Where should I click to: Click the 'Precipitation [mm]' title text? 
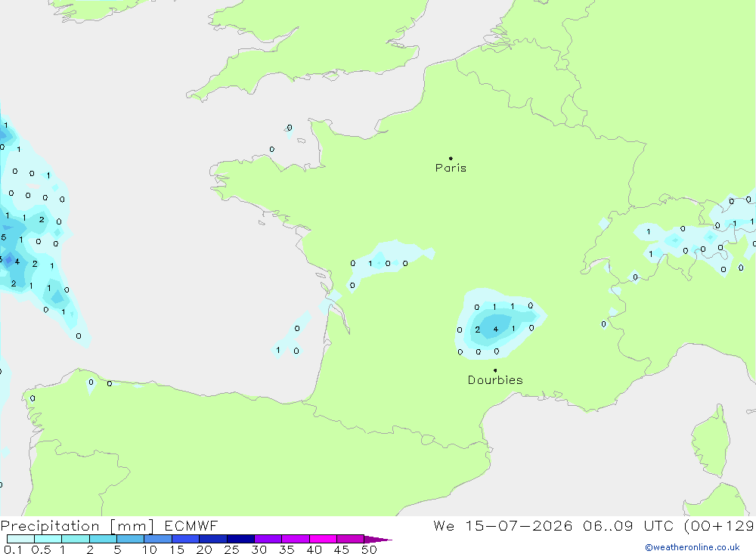click(77, 526)
